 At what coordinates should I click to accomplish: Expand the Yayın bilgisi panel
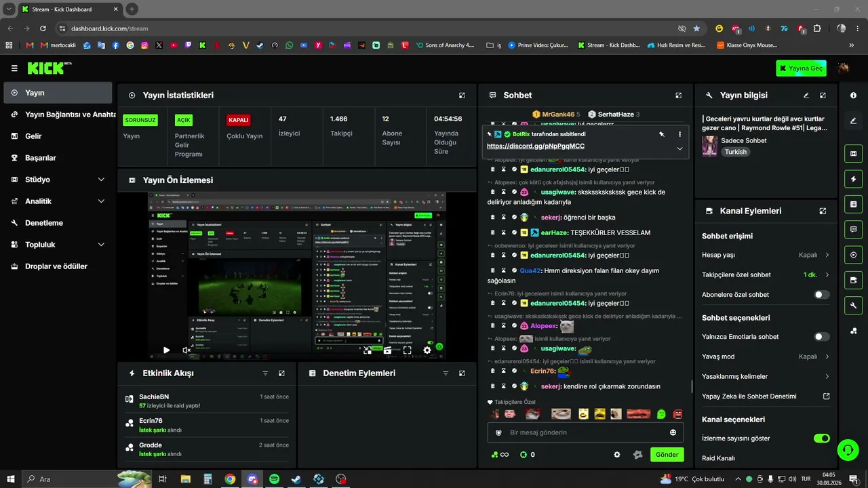pos(823,96)
